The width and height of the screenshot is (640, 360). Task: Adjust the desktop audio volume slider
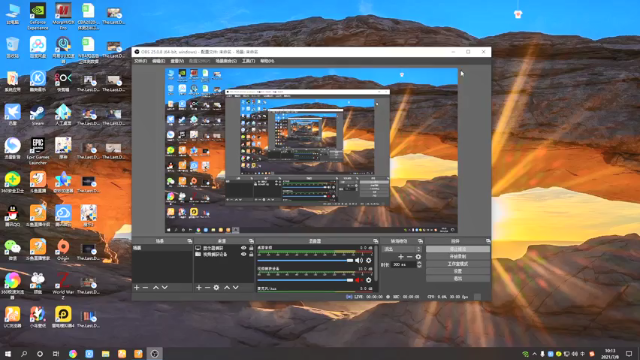tap(305, 260)
